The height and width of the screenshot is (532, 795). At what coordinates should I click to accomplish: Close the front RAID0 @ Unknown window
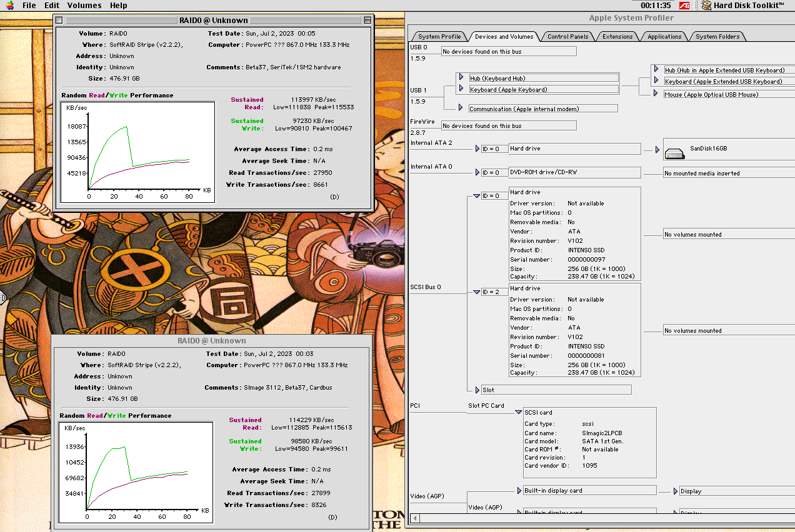click(59, 20)
